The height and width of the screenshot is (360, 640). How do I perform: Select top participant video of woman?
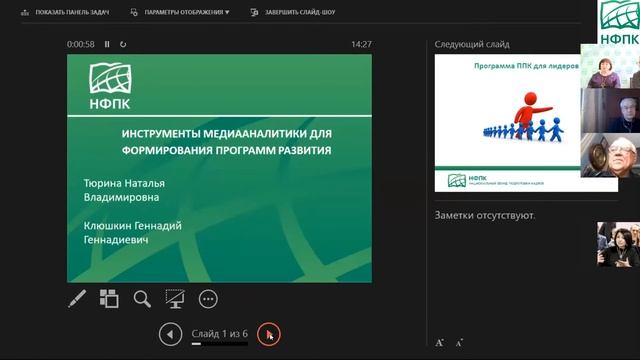[610, 66]
